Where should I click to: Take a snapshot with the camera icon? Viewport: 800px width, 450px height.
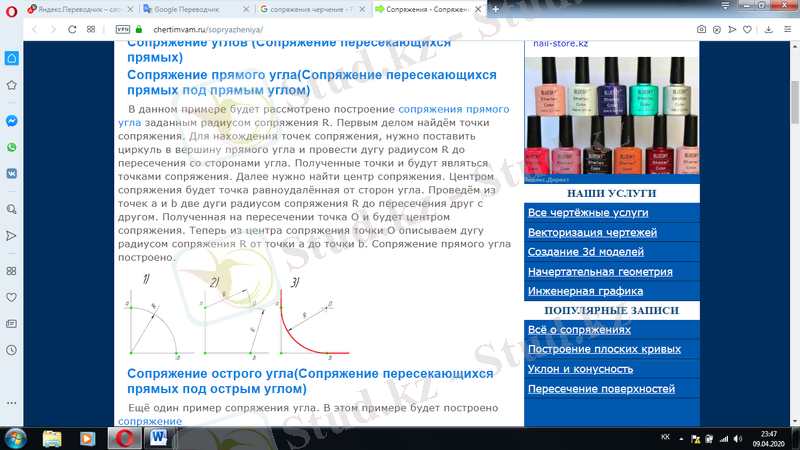click(702, 30)
